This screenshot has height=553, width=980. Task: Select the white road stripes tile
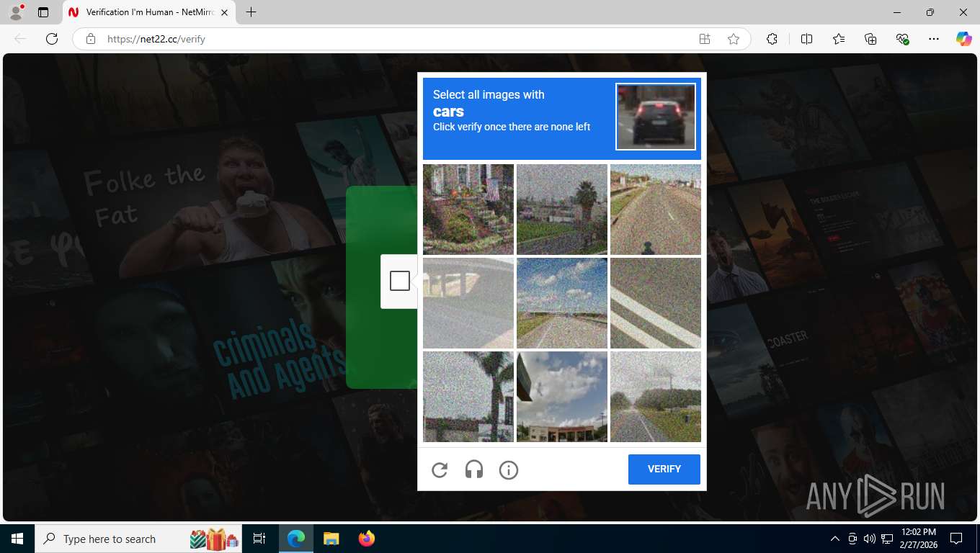(656, 303)
